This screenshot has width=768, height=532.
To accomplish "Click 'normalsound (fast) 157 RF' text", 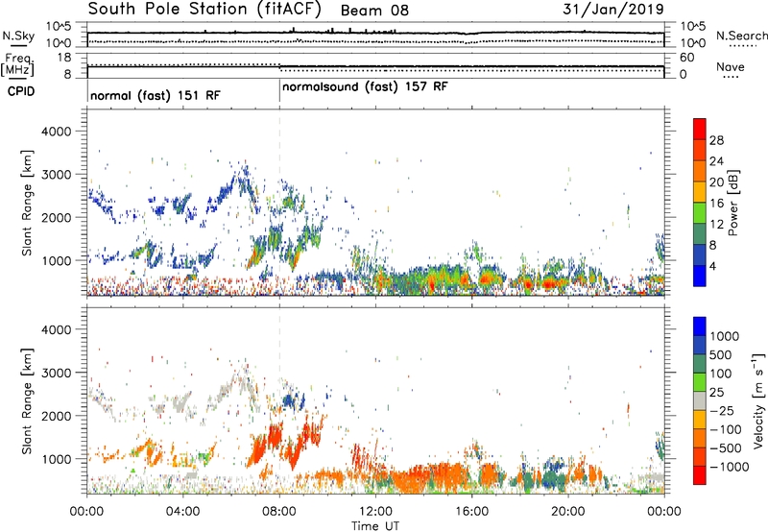I will [x=365, y=87].
